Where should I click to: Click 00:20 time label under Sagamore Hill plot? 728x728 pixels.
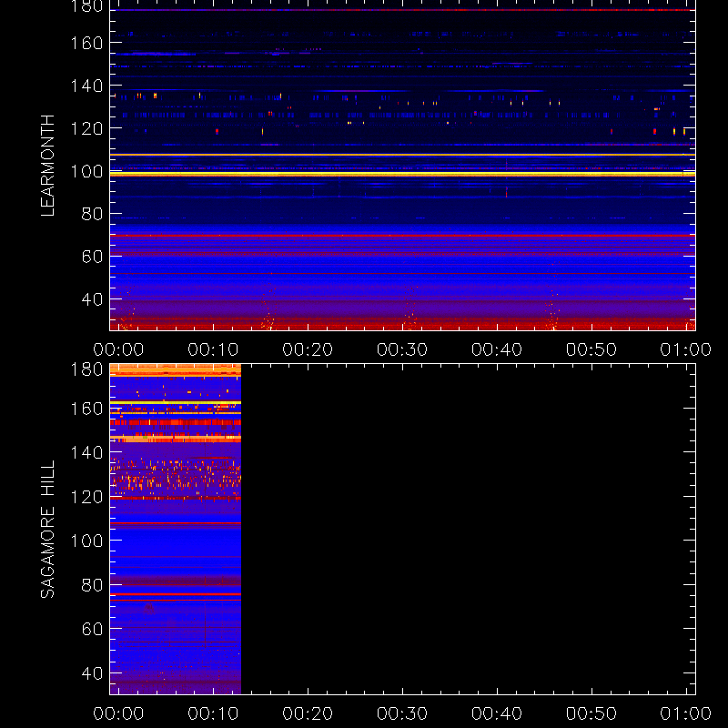[x=308, y=713]
